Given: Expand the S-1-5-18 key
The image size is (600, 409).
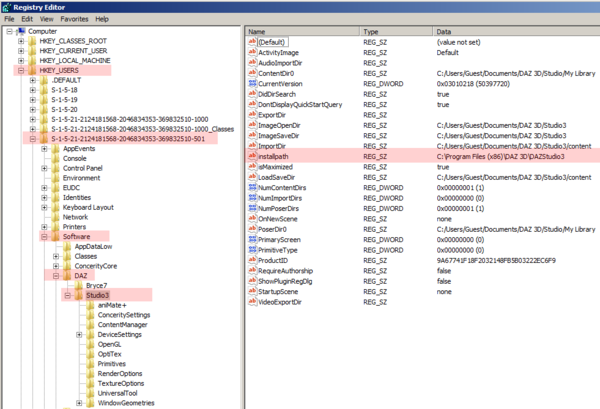Looking at the screenshot, I should coord(33,90).
